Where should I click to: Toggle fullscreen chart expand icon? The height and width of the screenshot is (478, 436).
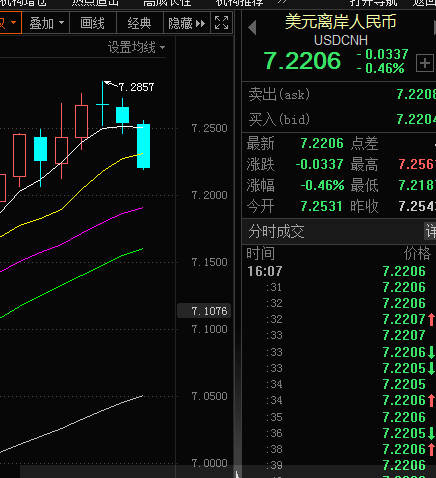click(222, 23)
